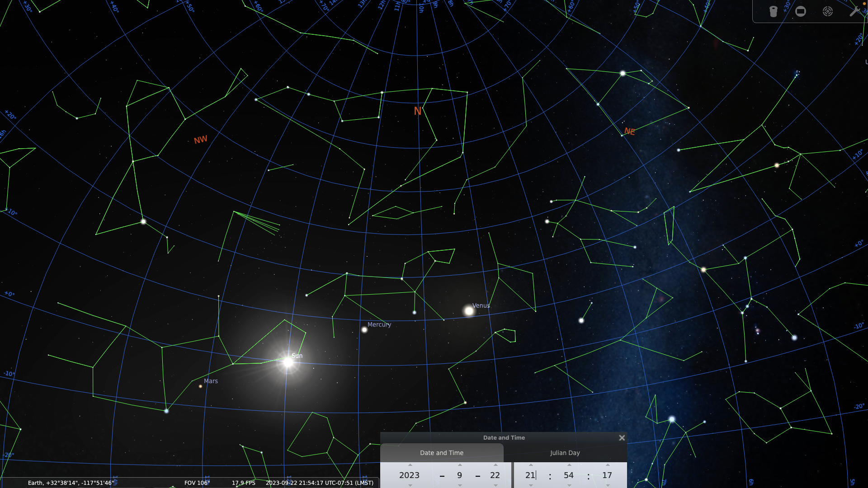
Task: Select the Date and Time tab
Action: point(442,453)
